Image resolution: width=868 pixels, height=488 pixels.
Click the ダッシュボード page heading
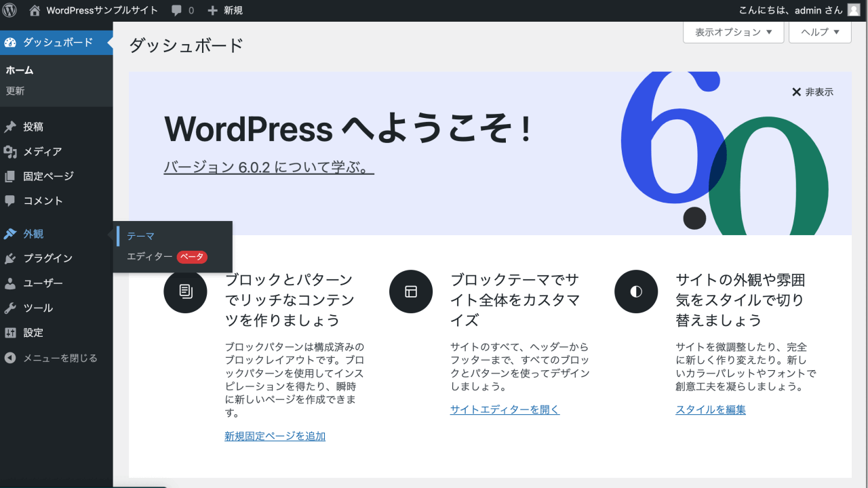click(186, 45)
